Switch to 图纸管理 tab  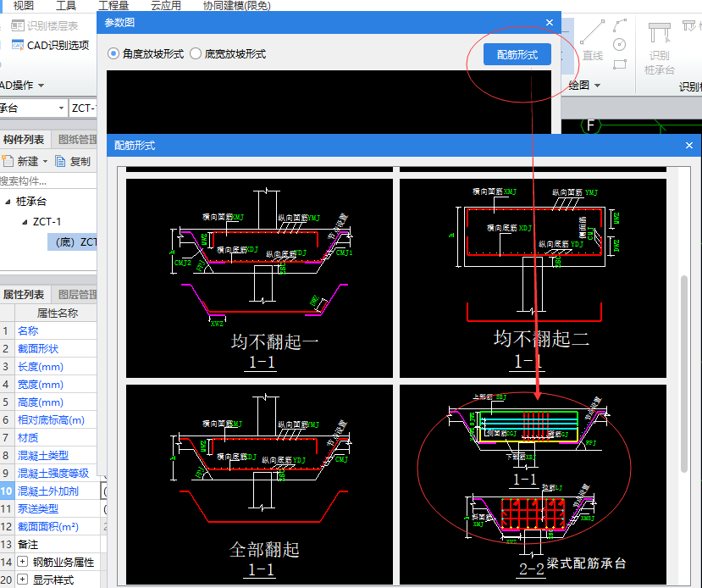(x=77, y=140)
